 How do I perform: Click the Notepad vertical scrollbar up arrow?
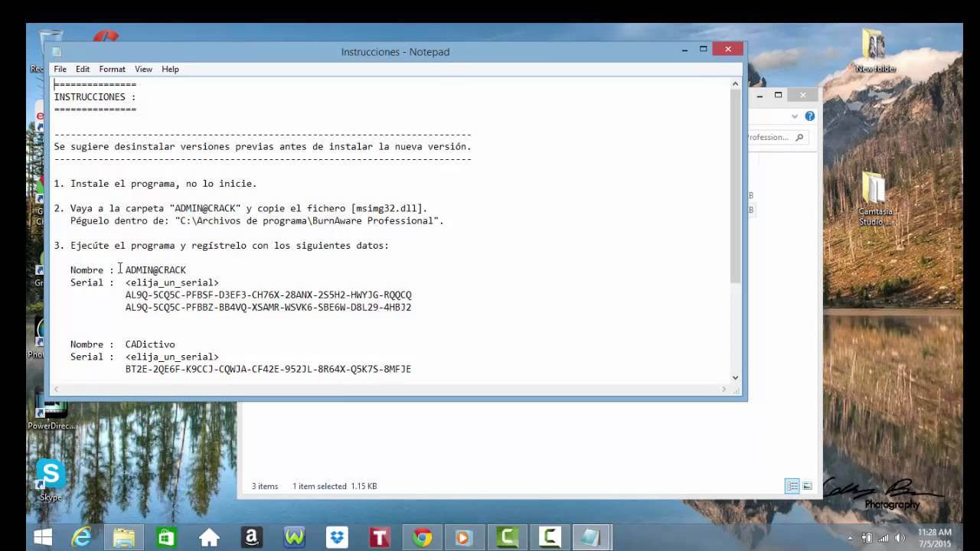[x=736, y=84]
